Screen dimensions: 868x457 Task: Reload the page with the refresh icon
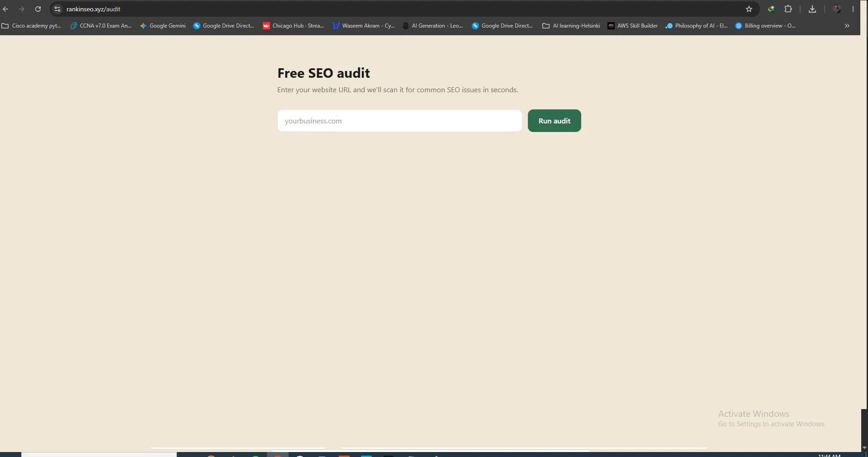(x=38, y=9)
